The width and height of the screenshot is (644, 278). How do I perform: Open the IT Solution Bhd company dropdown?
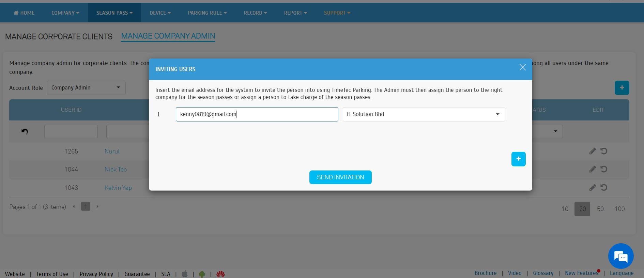[424, 114]
